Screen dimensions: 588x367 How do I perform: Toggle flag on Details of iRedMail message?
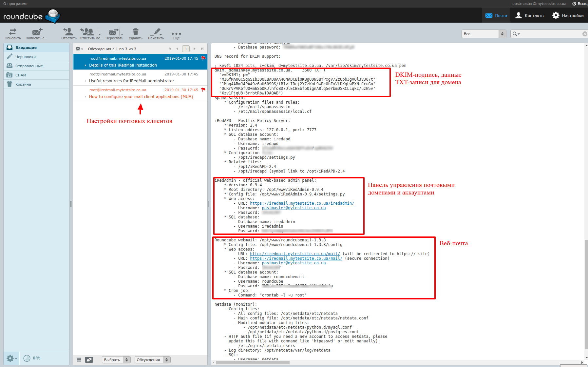(x=203, y=58)
